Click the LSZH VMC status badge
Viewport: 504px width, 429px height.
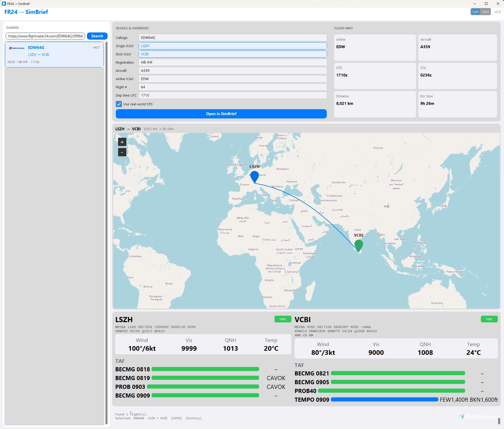tap(283, 319)
